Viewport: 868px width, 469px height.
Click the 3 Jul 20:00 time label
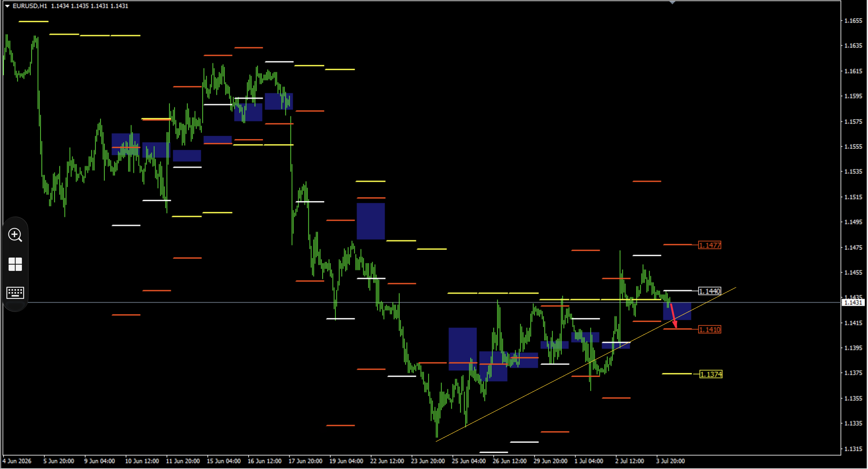[x=670, y=461]
